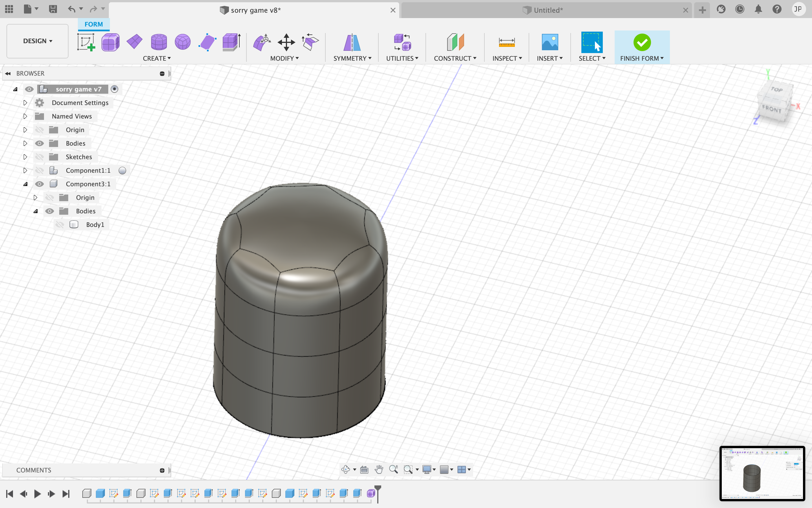The width and height of the screenshot is (812, 508).
Task: Click the Move/Copy tool icon
Action: 286,42
